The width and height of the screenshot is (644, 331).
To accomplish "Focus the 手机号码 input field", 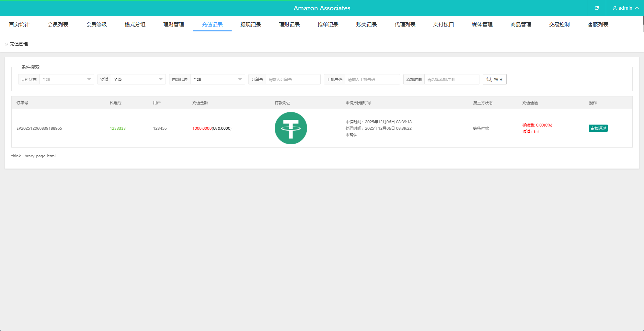I will pyautogui.click(x=372, y=79).
